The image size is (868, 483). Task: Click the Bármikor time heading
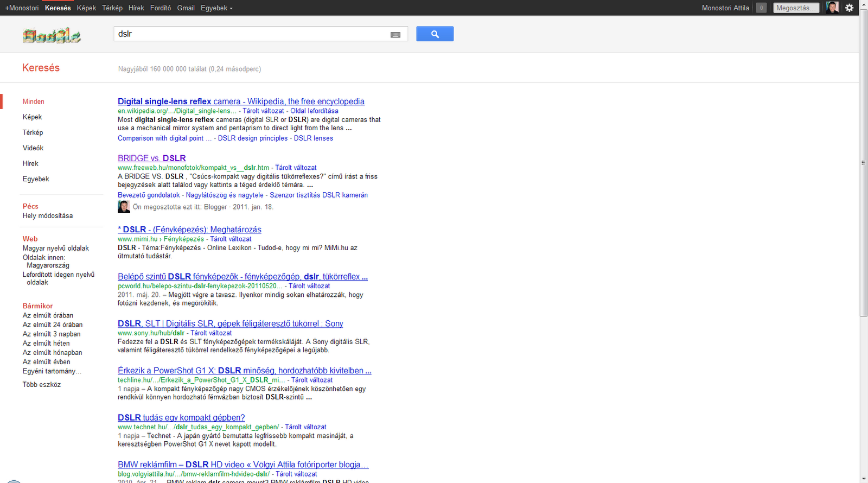[x=37, y=306]
